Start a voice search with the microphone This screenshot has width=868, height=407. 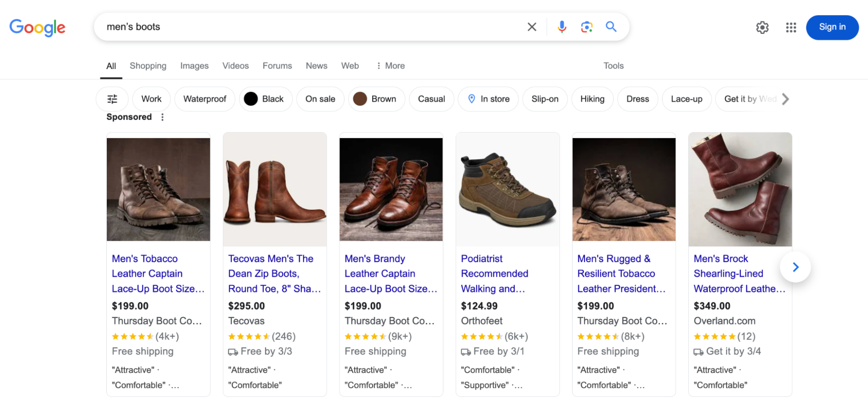pos(561,26)
